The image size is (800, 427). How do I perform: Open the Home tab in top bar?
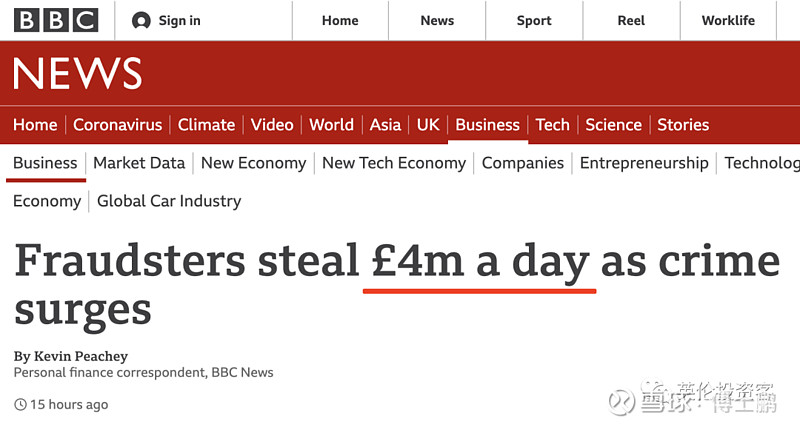coord(340,20)
